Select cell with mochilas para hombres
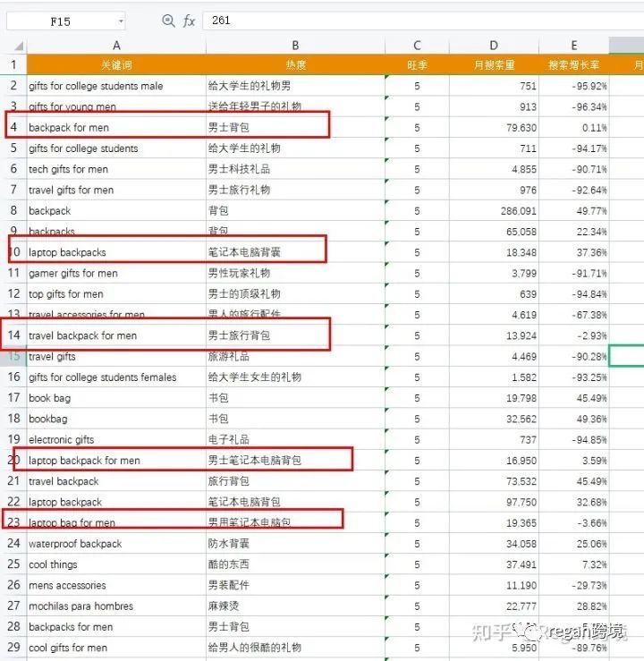The height and width of the screenshot is (661, 644). pyautogui.click(x=116, y=606)
